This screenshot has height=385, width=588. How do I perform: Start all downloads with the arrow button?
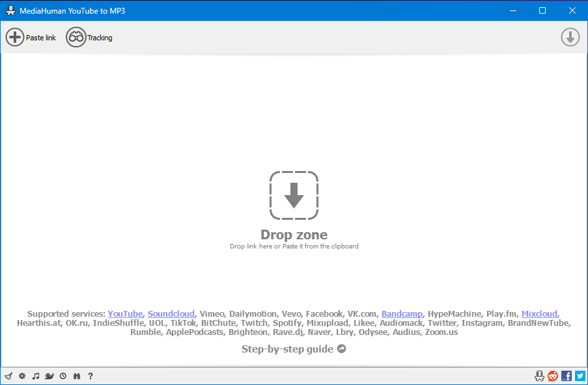point(570,37)
